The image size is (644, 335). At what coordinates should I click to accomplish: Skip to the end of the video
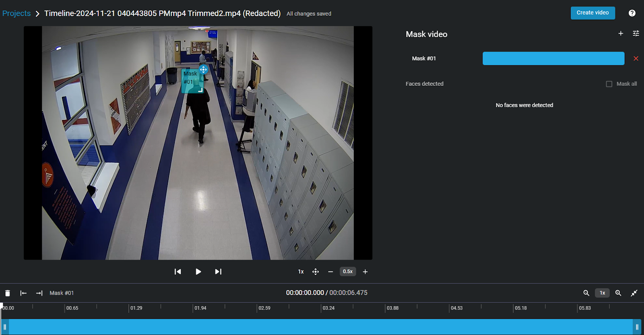click(218, 272)
